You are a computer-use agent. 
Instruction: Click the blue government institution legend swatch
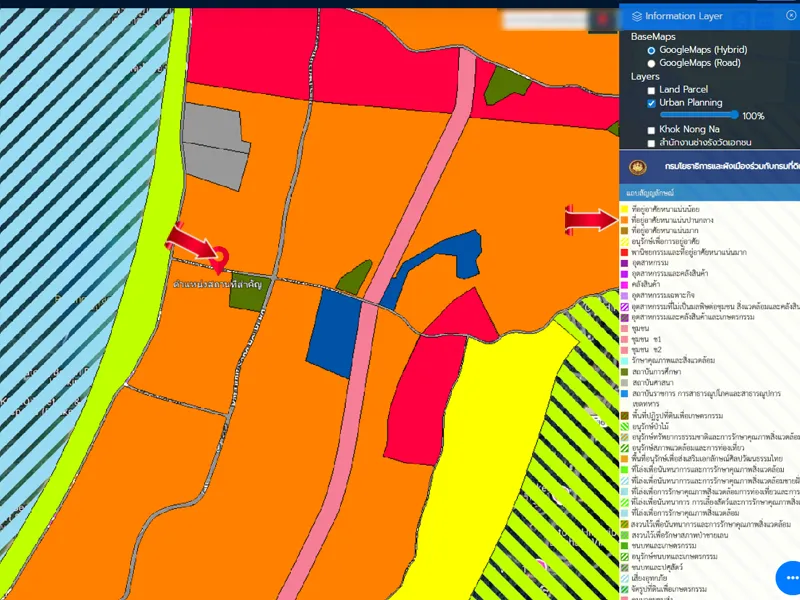coord(624,394)
